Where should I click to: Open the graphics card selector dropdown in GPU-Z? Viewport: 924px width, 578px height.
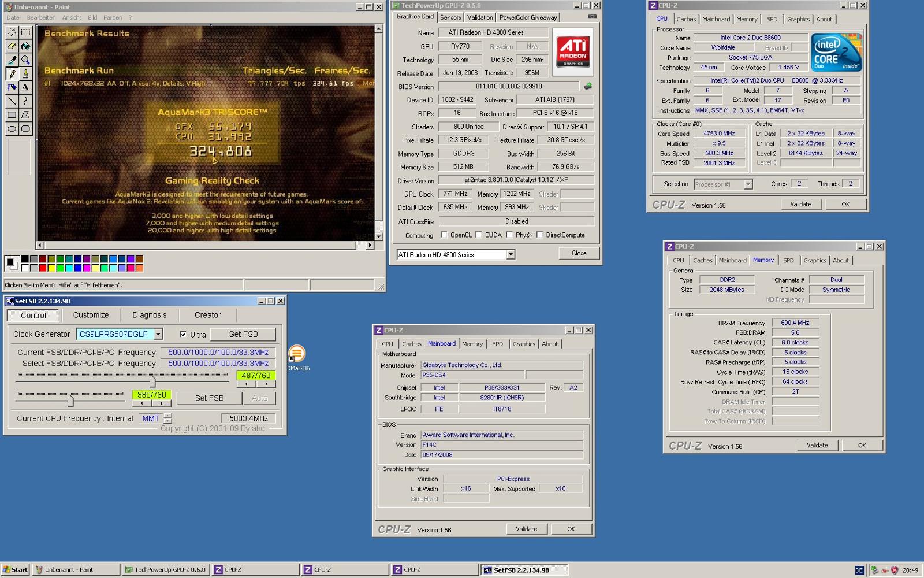click(511, 254)
